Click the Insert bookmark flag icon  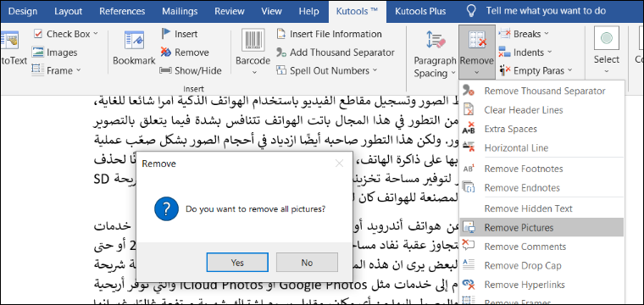[x=165, y=34]
